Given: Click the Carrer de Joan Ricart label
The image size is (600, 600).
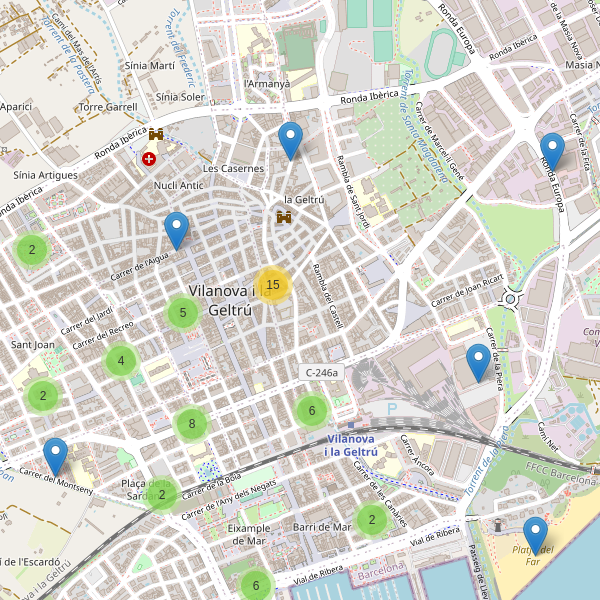Looking at the screenshot, I should [x=467, y=291].
